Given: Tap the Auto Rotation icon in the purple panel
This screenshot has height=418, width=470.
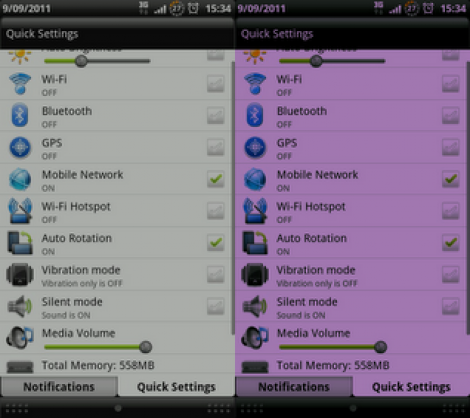Looking at the screenshot, I should (x=255, y=243).
